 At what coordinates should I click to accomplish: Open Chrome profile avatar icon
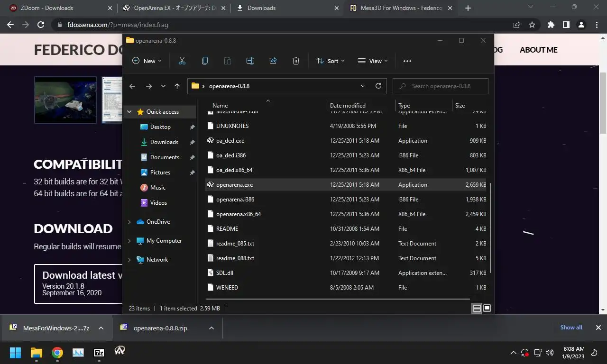pos(581,25)
